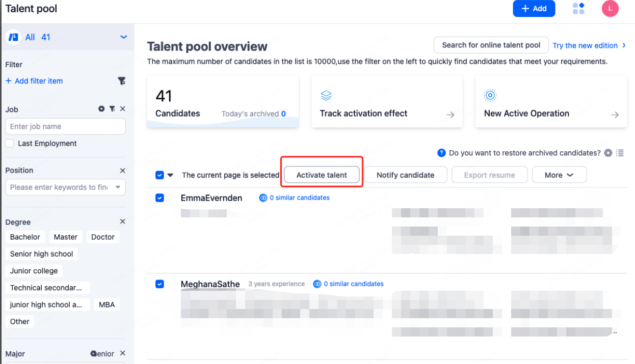Screen dimensions: 635x364
Task: Click the Track activation effect layers icon
Action: point(326,95)
